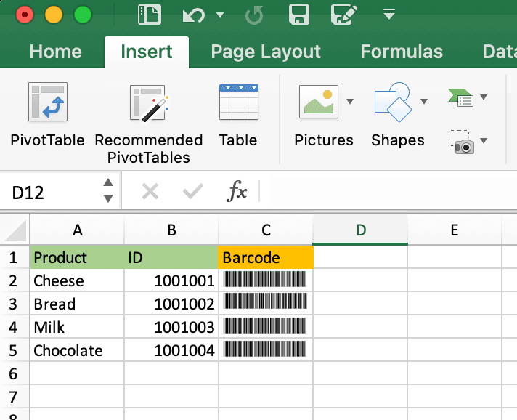This screenshot has width=517, height=420.
Task: Select row 5 header
Action: tap(15, 350)
